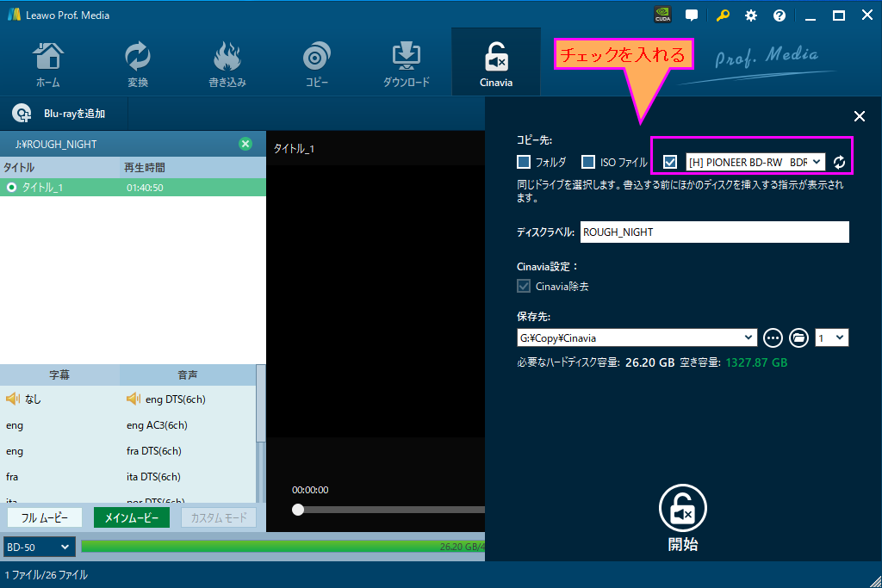Enable the ISO ファイル checkbox
The image size is (882, 588).
pos(587,162)
